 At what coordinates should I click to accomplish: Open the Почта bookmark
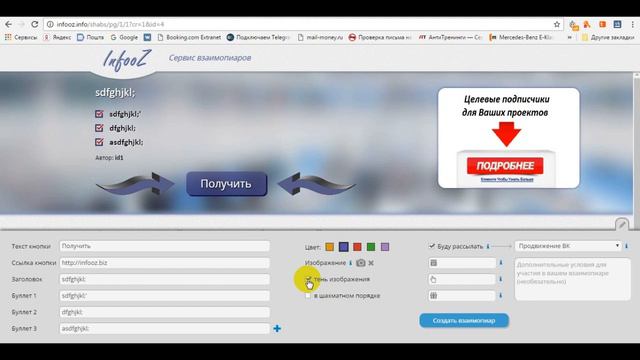click(x=91, y=37)
